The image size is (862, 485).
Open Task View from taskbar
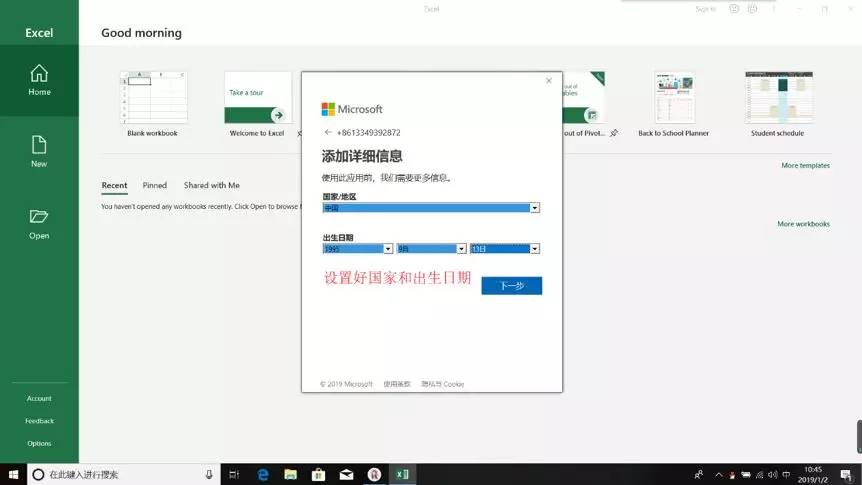pos(234,474)
